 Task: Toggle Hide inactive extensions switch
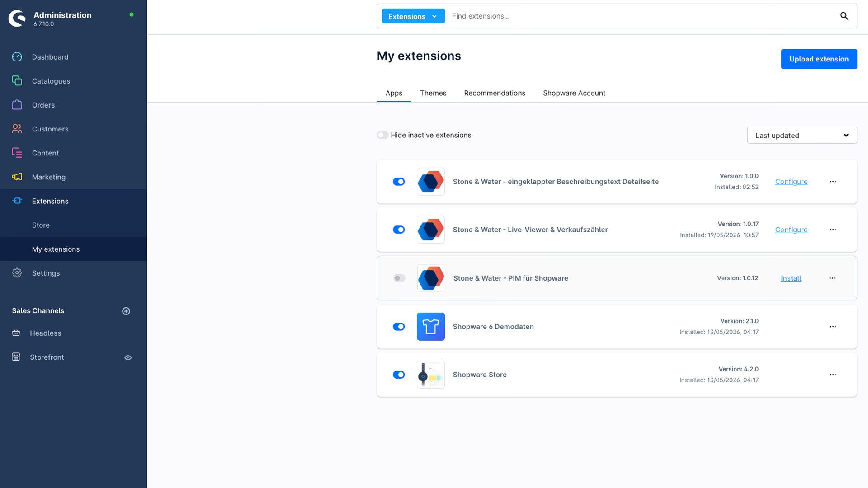tap(382, 135)
